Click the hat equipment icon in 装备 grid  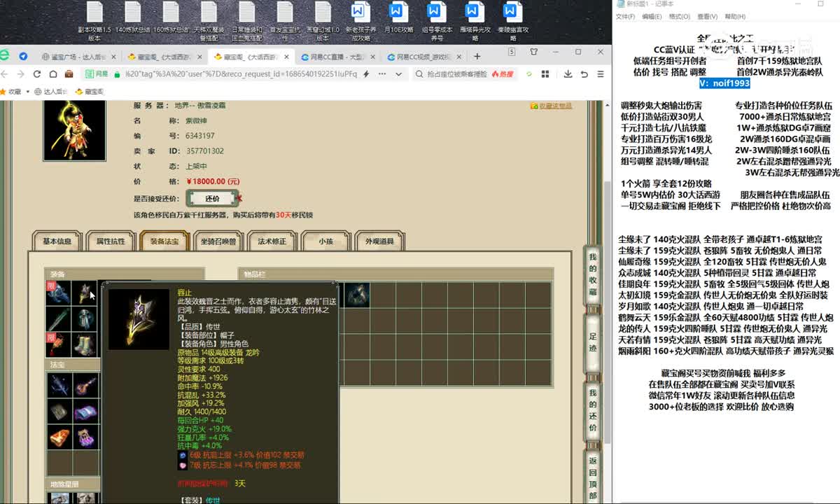tap(85, 293)
